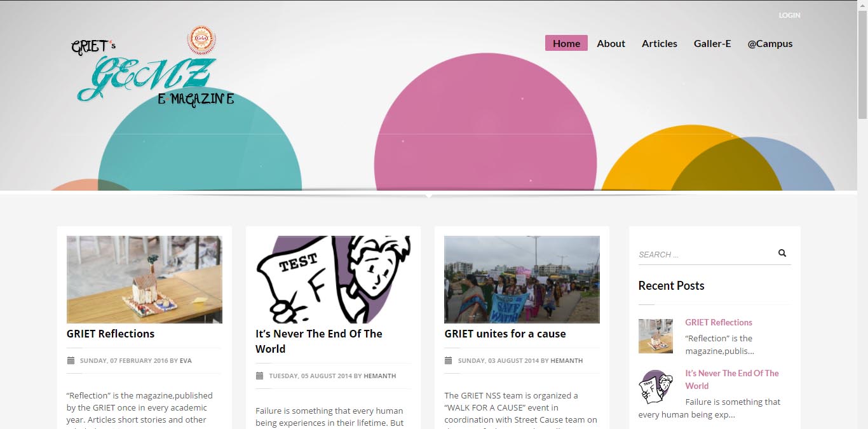Image resolution: width=868 pixels, height=429 pixels.
Task: Click inside the Search input field
Action: (x=707, y=254)
